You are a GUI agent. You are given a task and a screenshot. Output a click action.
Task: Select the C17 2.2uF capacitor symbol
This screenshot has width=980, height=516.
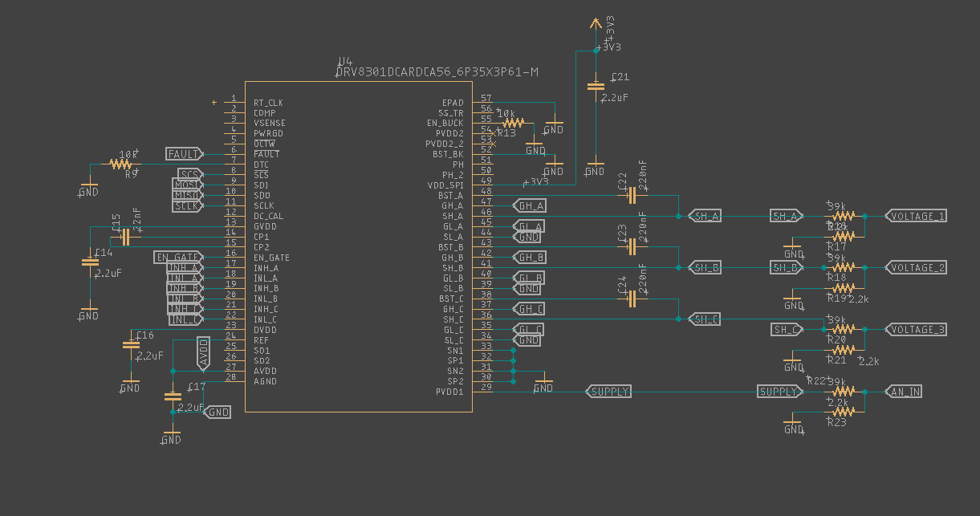[x=172, y=396]
